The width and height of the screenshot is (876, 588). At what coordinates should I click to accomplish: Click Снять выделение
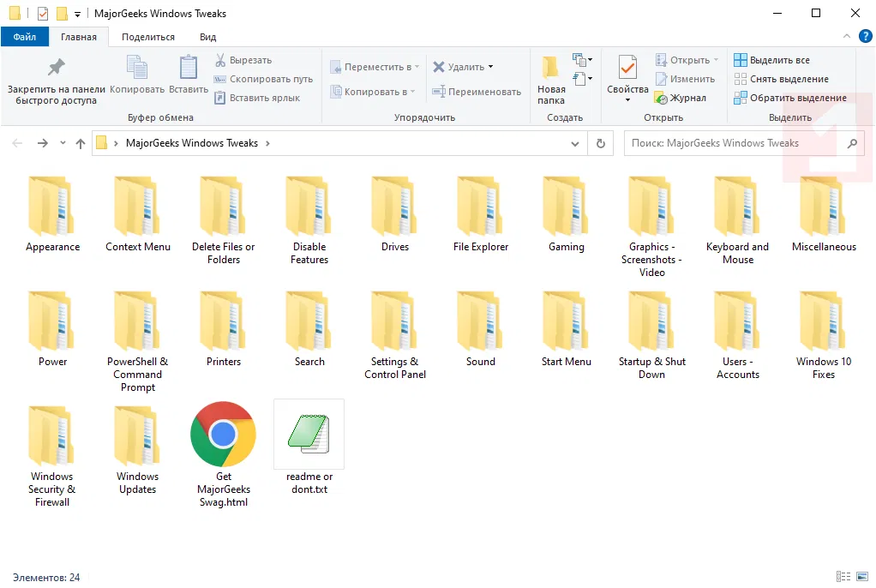coord(781,79)
